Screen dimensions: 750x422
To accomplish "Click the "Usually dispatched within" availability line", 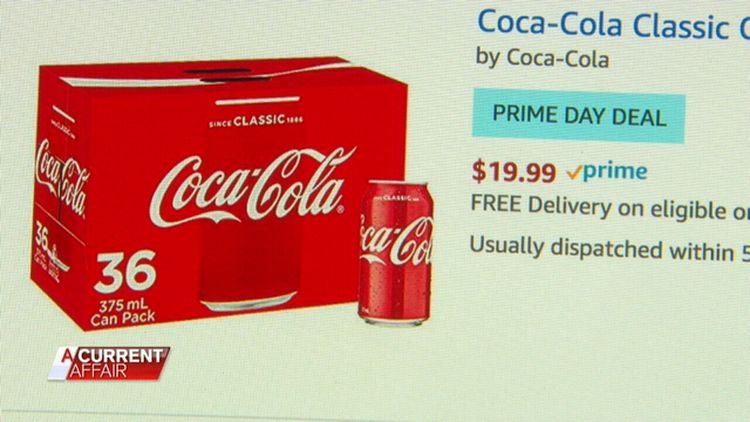I will pos(610,249).
